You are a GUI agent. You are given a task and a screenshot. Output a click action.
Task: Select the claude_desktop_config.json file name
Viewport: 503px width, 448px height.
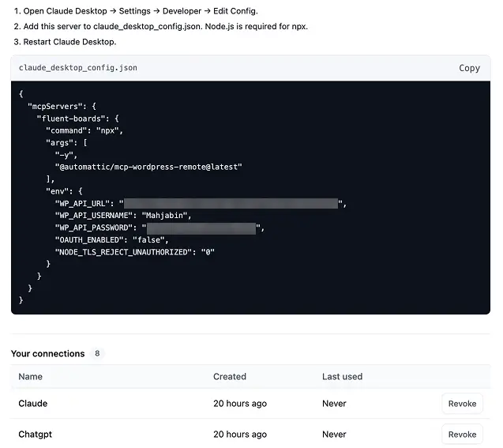[x=78, y=68]
